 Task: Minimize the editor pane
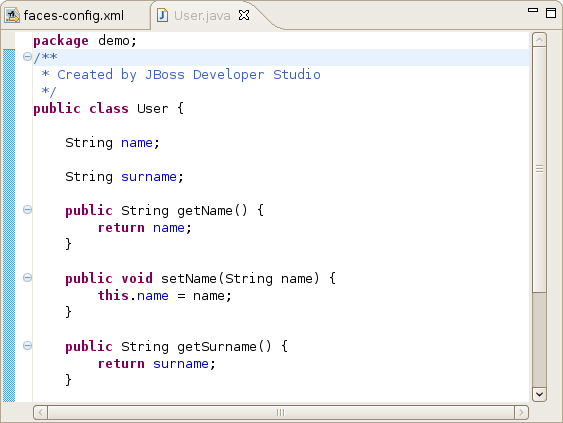[x=533, y=10]
